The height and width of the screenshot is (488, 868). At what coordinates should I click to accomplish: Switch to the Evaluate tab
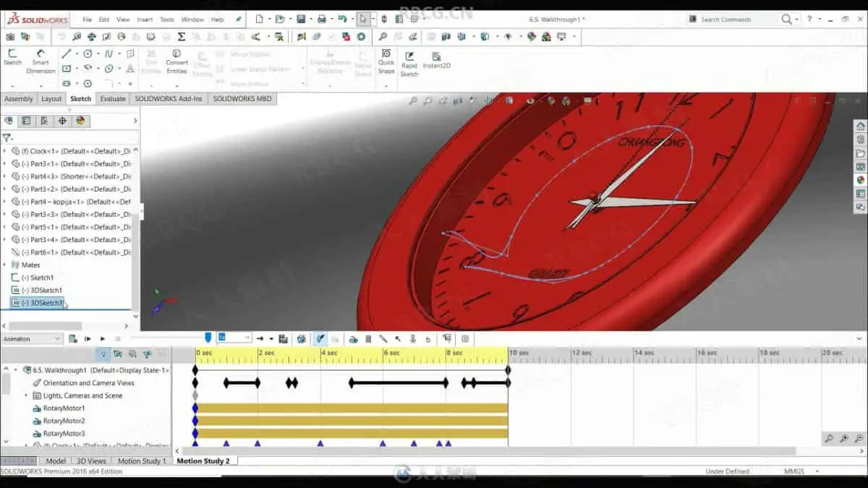click(x=113, y=98)
